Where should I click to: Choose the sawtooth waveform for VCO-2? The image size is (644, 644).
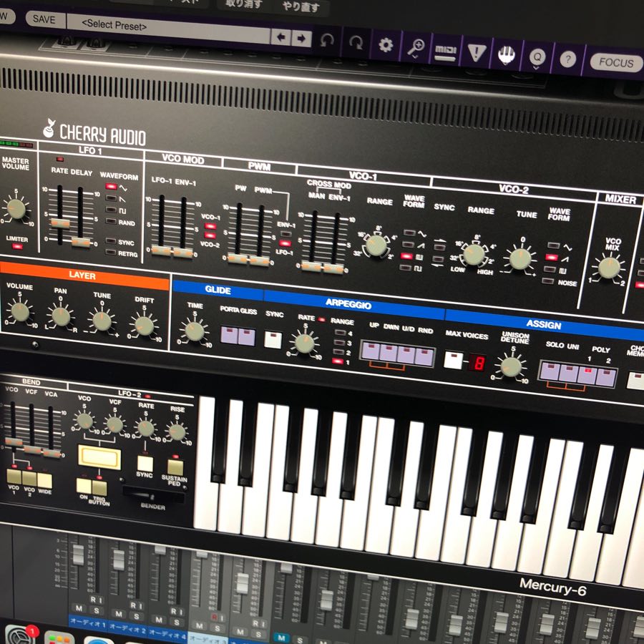coord(552,258)
